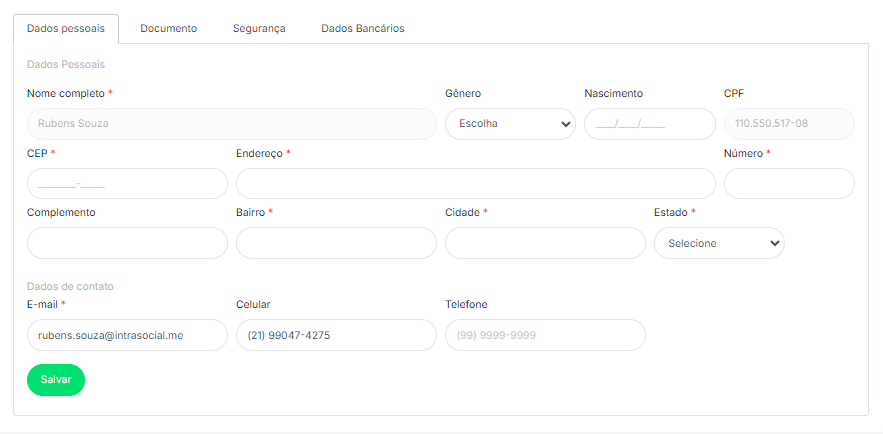Open the Estado select dropdown
The image size is (883, 434).
tap(719, 243)
